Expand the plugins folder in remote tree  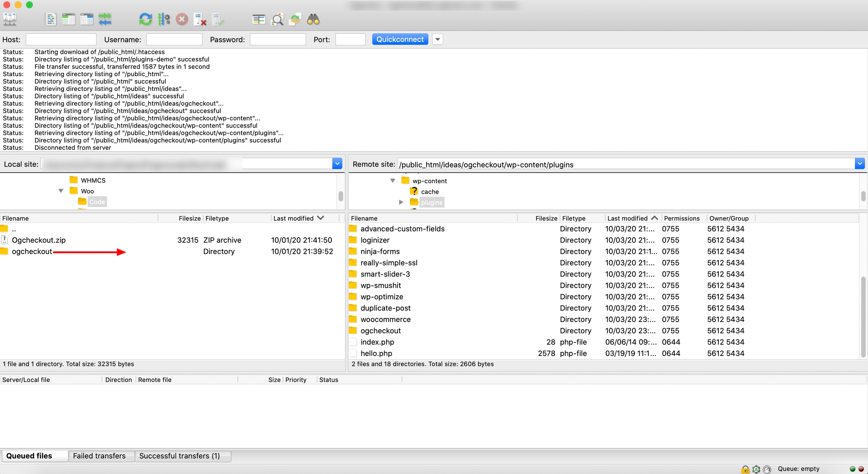pos(401,202)
